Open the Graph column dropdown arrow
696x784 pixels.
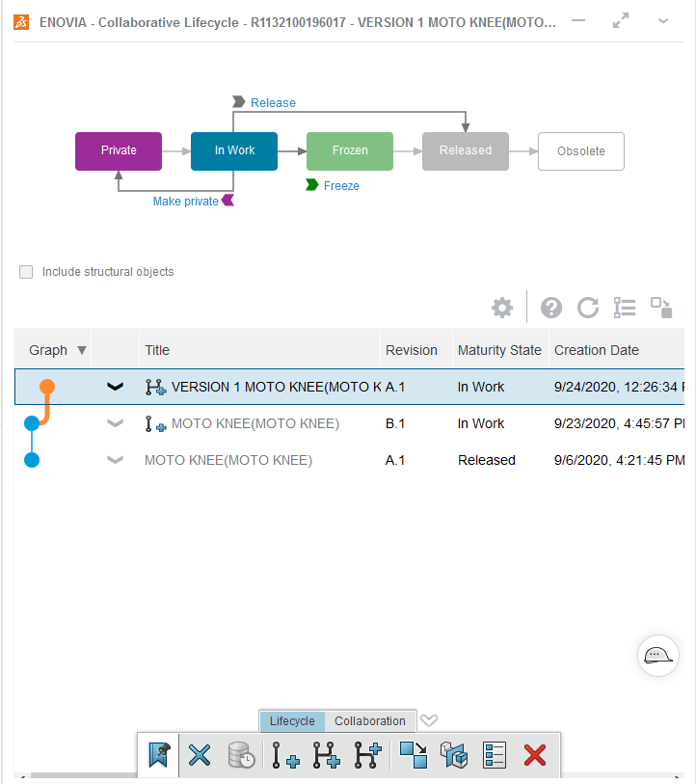pos(82,350)
